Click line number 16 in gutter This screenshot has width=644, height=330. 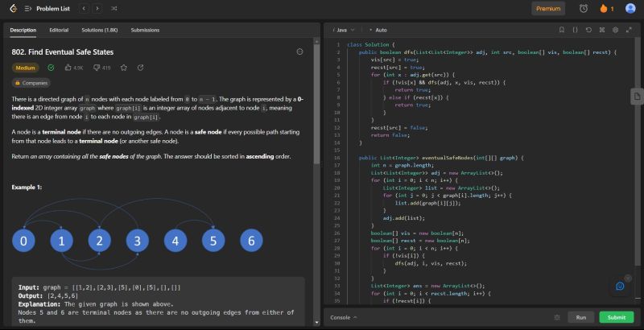click(x=337, y=158)
